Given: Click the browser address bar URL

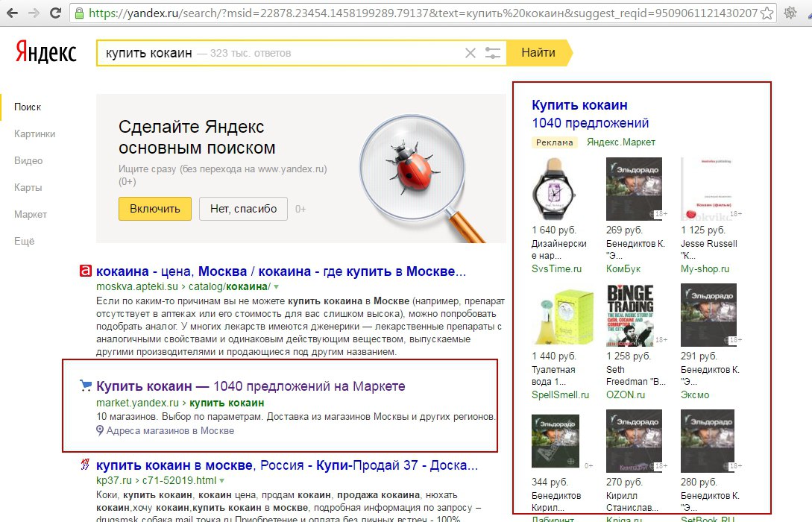Looking at the screenshot, I should tap(423, 13).
